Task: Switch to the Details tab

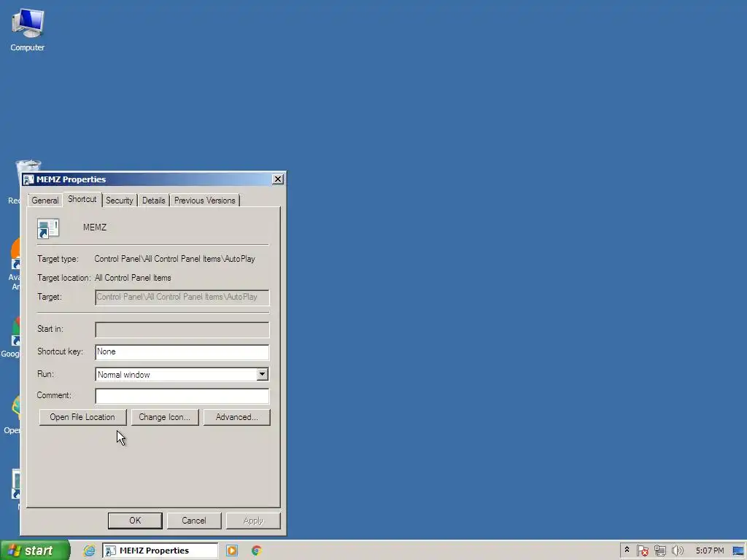Action: [153, 201]
